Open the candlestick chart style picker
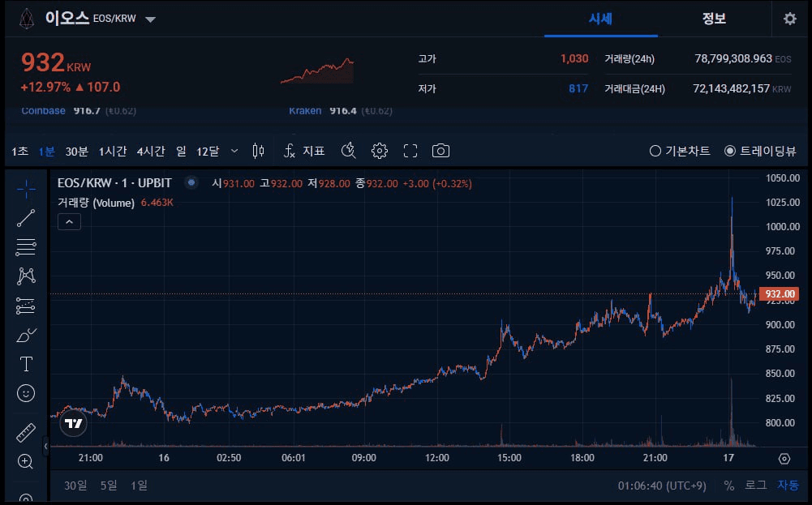 click(258, 151)
